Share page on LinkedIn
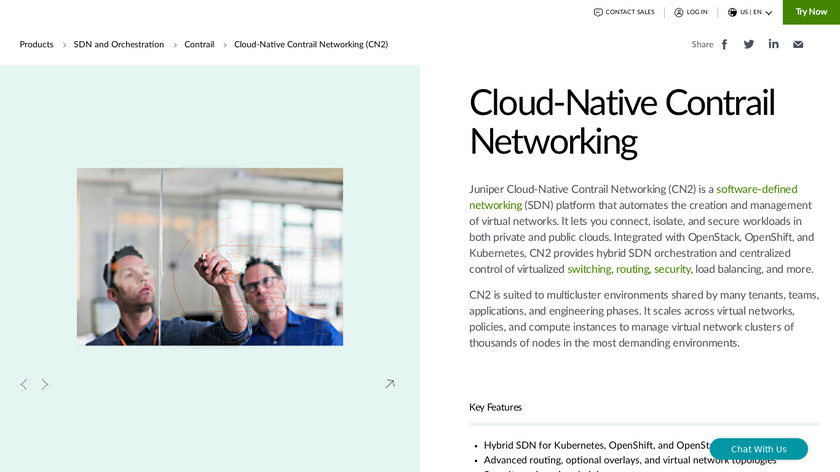The height and width of the screenshot is (472, 840). click(773, 44)
